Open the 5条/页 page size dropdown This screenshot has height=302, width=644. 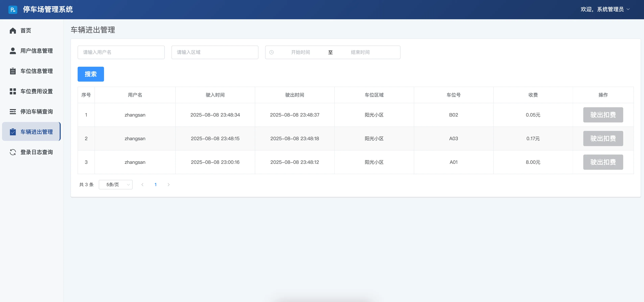tap(116, 185)
